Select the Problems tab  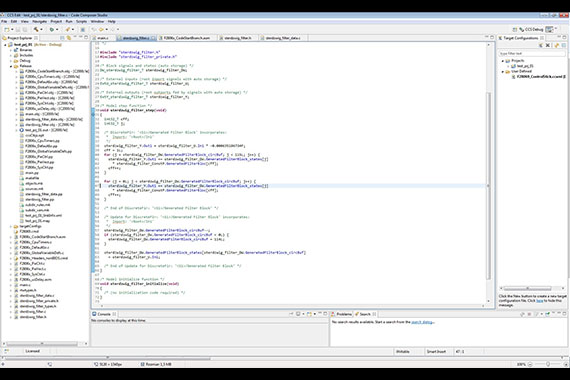tap(341, 314)
